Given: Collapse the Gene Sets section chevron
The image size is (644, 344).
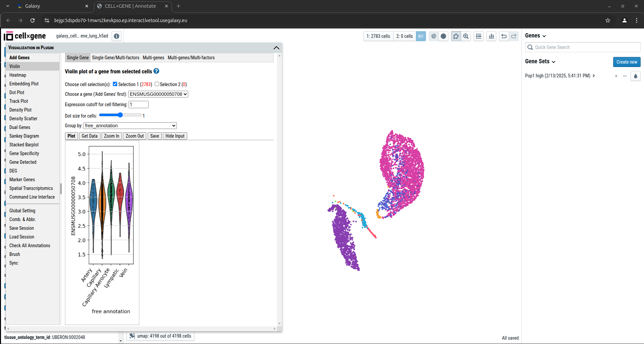Looking at the screenshot, I should 554,62.
